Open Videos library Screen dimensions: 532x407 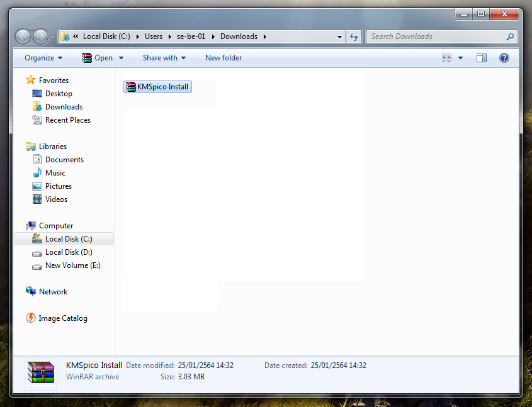click(56, 199)
